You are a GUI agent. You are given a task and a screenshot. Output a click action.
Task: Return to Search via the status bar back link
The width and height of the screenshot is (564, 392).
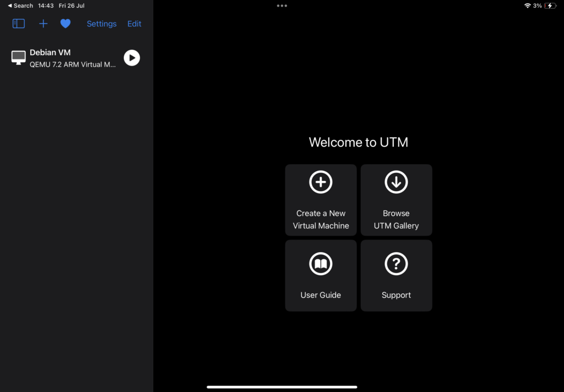coord(20,6)
